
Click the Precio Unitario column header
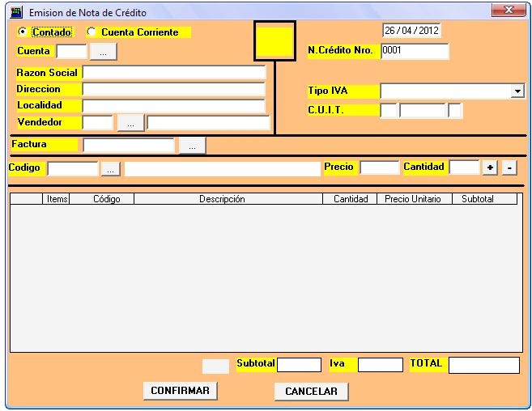[x=413, y=198]
